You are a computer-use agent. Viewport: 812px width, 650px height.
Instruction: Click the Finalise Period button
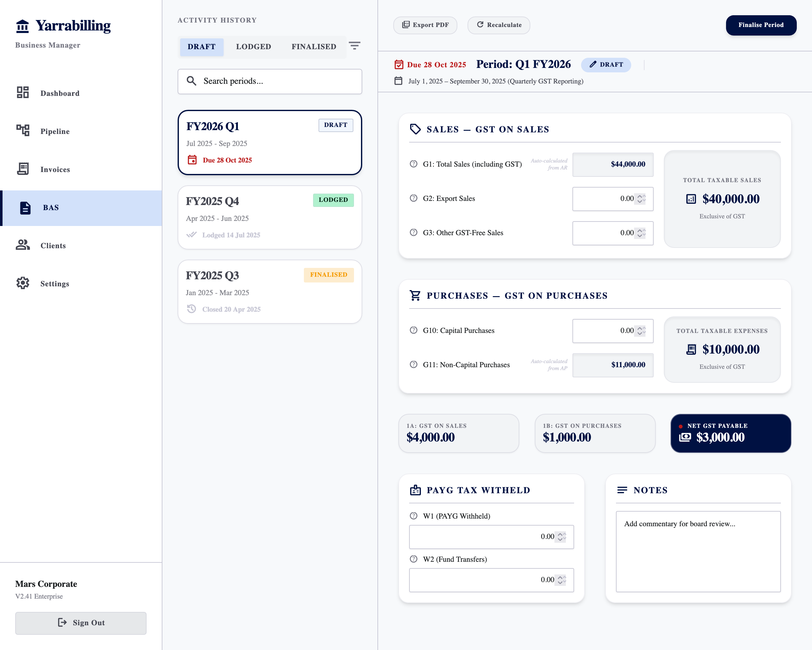tap(761, 25)
